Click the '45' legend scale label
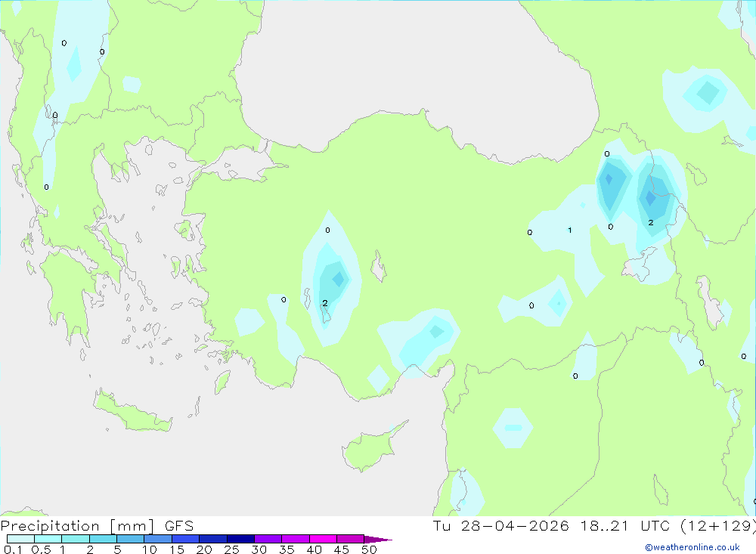This screenshot has height=554, width=756. [x=342, y=549]
